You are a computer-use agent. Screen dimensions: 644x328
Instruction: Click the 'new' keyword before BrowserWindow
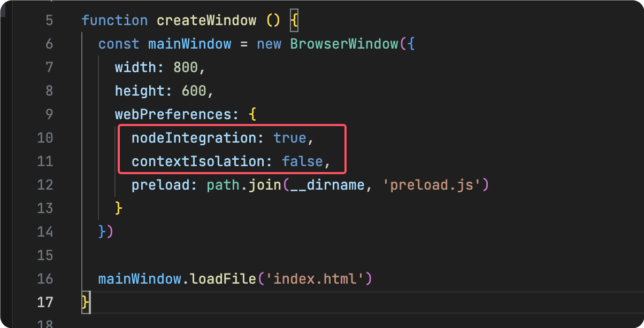pyautogui.click(x=269, y=44)
